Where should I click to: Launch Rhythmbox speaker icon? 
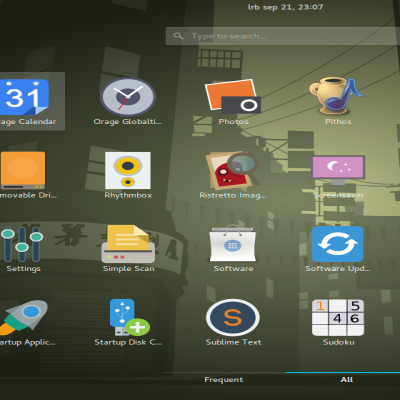tap(128, 171)
